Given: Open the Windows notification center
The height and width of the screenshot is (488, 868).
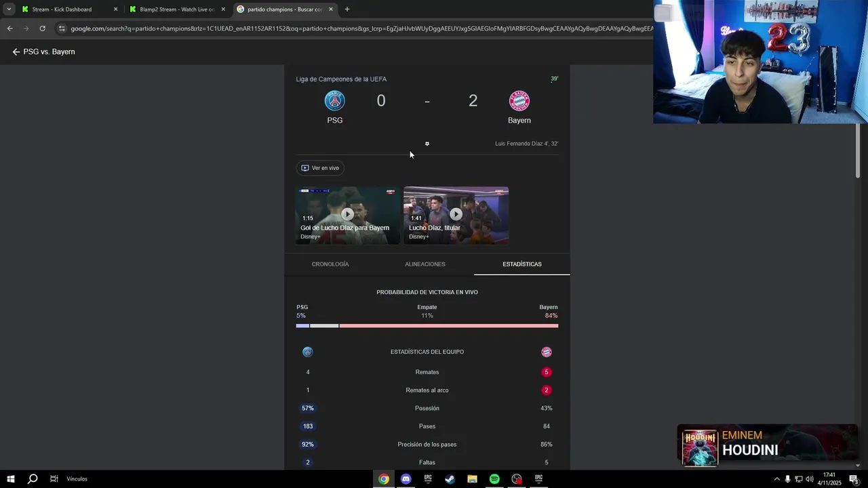Looking at the screenshot, I should (x=854, y=479).
